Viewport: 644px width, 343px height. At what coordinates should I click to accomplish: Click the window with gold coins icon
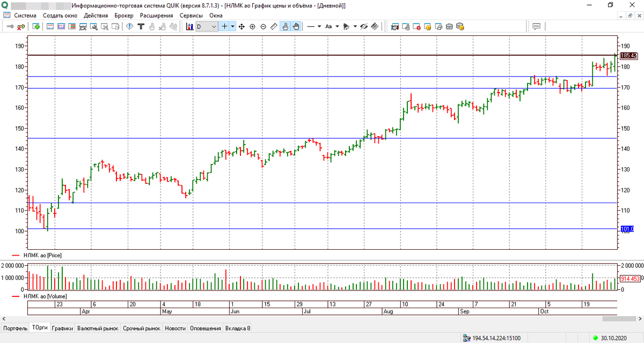[x=427, y=26]
